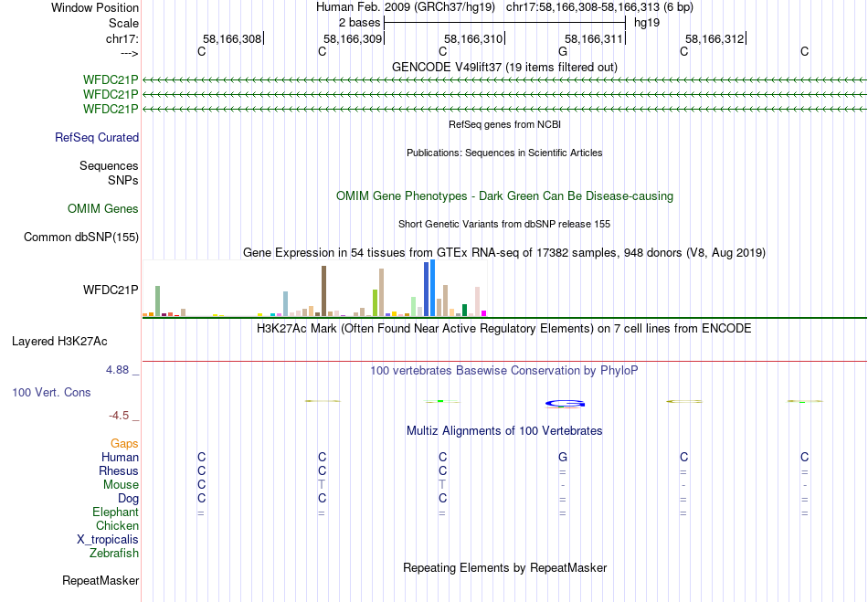This screenshot has width=868, height=602.
Task: Click the 'Sequences' track label
Action: [109, 165]
